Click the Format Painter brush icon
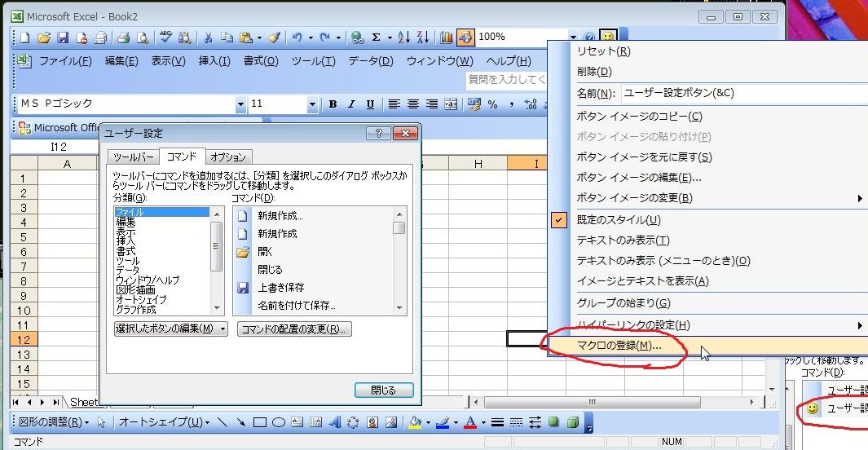The image size is (868, 450). tap(274, 37)
